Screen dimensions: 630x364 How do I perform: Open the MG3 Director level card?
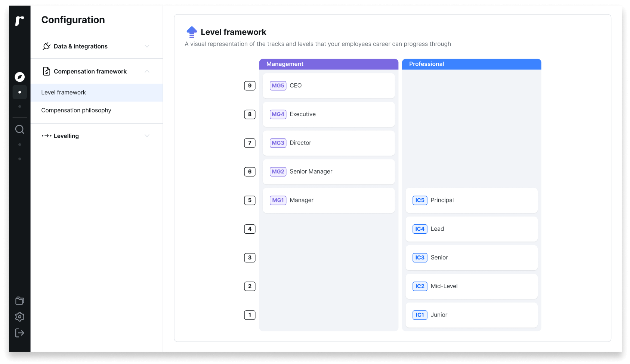tap(329, 143)
